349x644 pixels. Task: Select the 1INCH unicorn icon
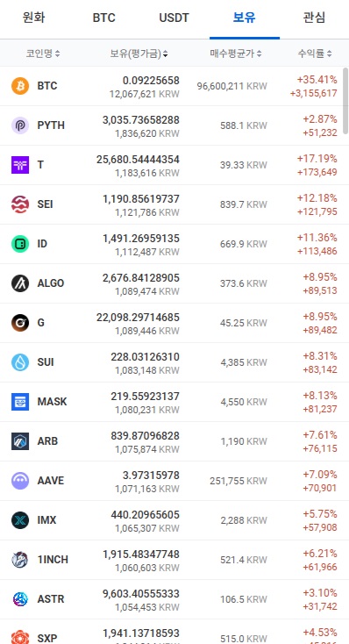point(20,560)
